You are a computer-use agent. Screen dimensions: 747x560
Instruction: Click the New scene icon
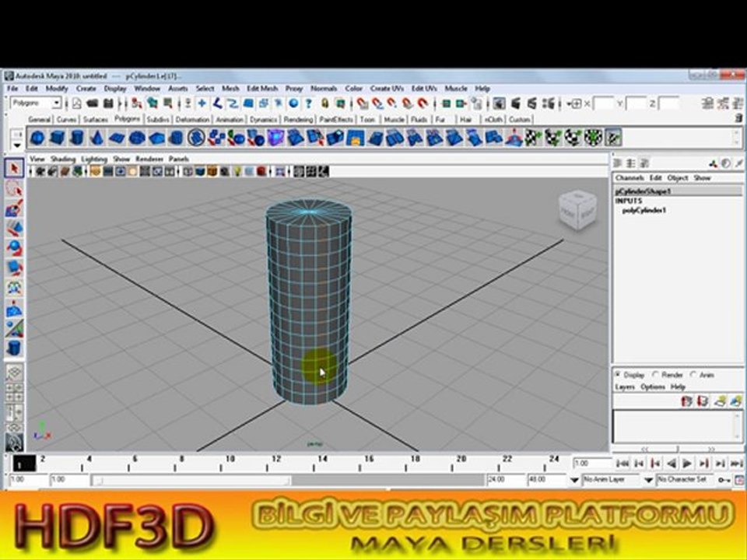[x=77, y=103]
